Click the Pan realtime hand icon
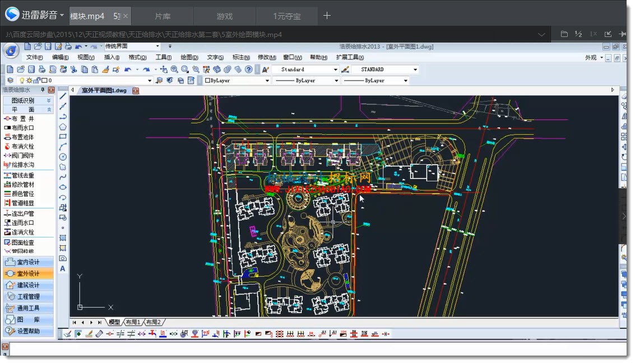This screenshot has width=635, height=364. pyautogui.click(x=164, y=69)
